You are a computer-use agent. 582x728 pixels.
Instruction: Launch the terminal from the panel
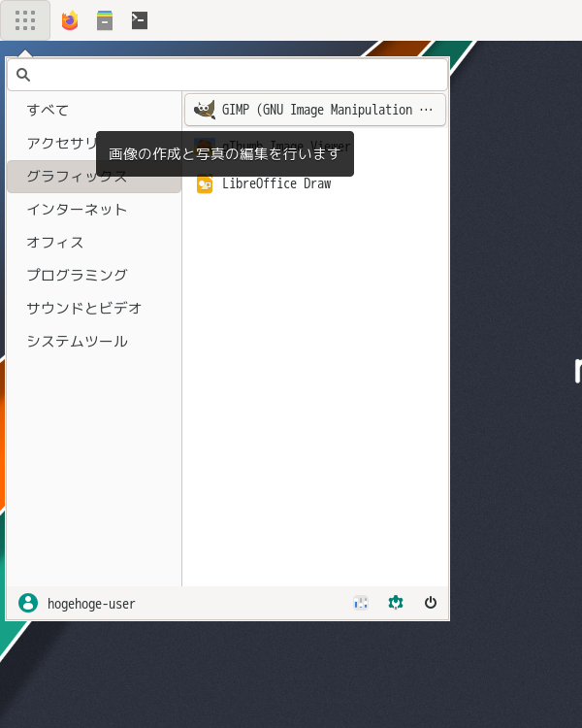tap(140, 20)
